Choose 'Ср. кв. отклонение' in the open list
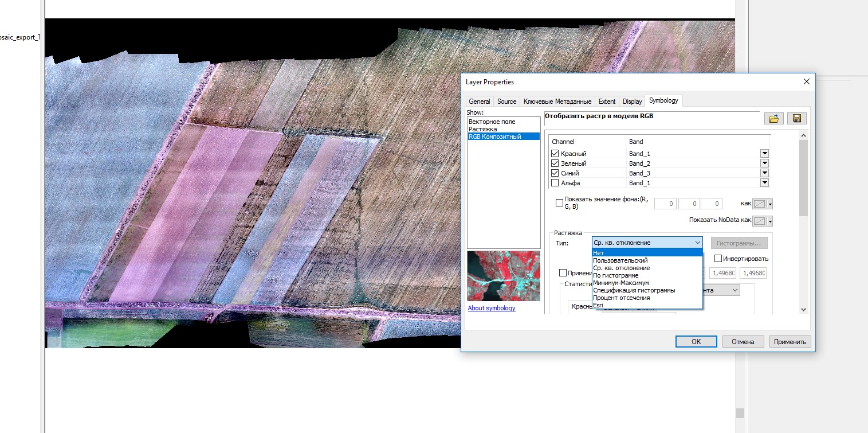 [x=647, y=268]
